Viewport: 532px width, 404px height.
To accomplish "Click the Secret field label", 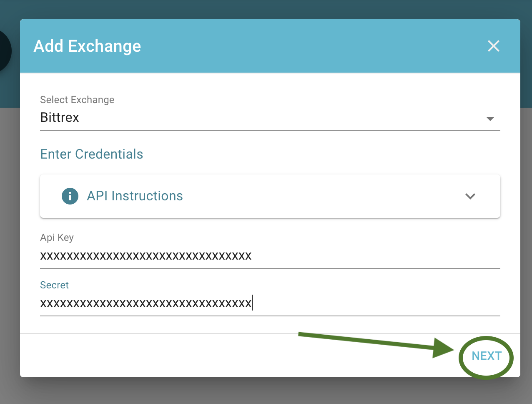I will tap(54, 285).
